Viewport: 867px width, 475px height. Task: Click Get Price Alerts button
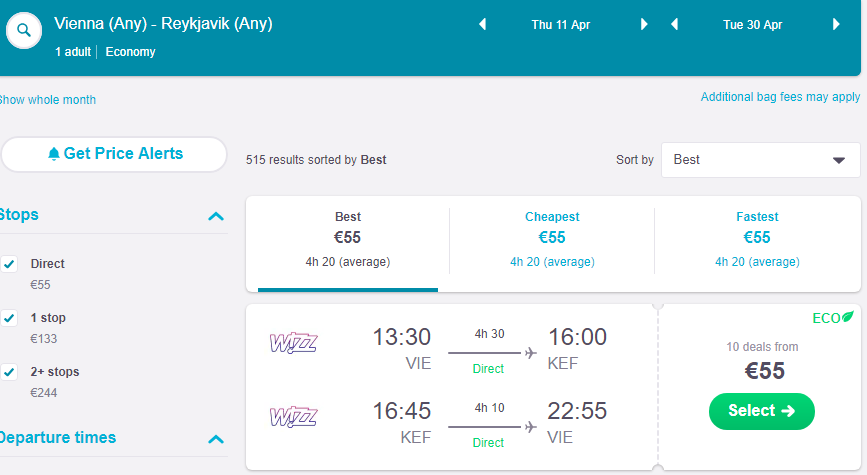[x=115, y=154]
